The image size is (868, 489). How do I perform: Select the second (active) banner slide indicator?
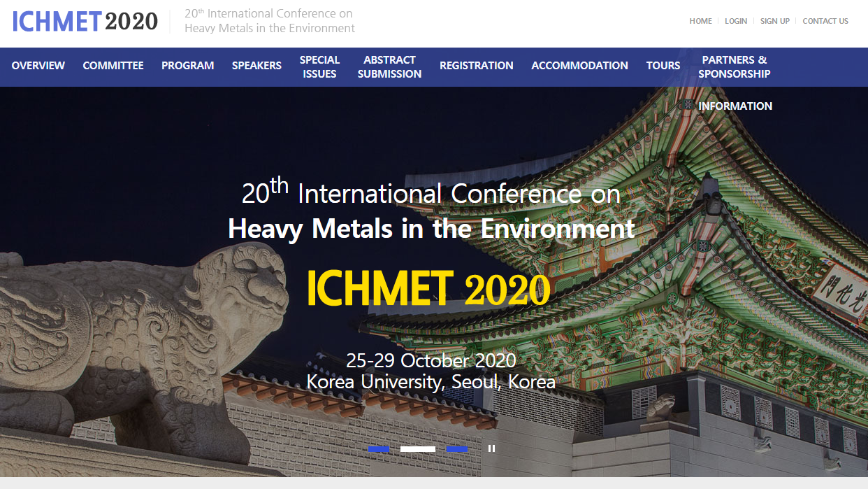coord(418,449)
